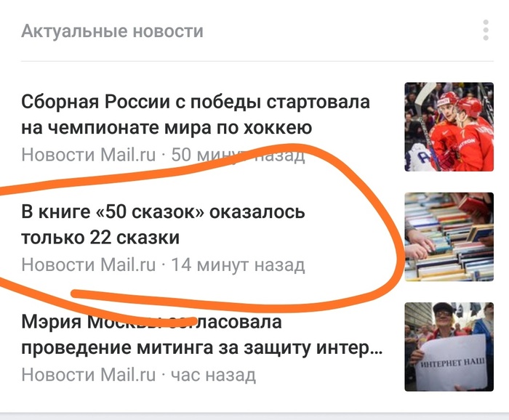Viewport: 509px width, 420px height.
Task: Click 'на чемпионате мира по хоккею' text
Action: pyautogui.click(x=167, y=127)
